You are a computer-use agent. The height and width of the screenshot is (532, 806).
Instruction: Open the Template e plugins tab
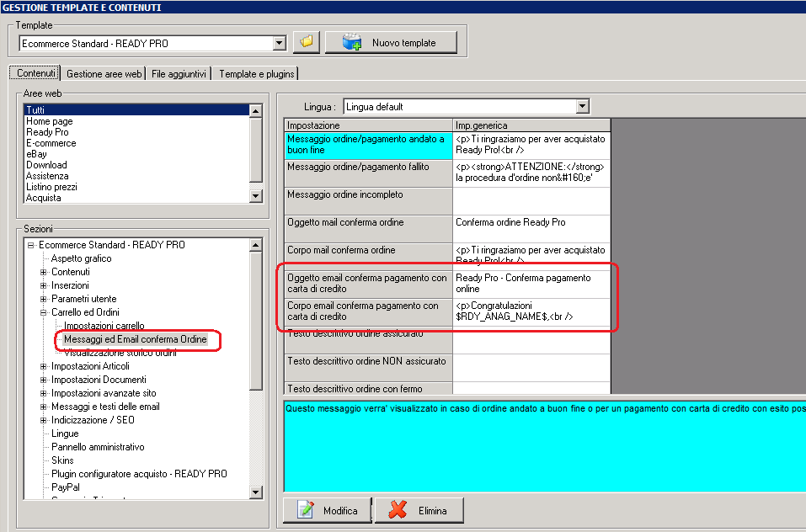pyautogui.click(x=257, y=74)
